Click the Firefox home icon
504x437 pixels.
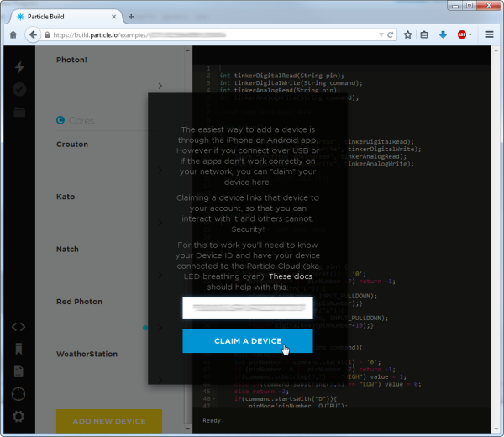click(13, 34)
